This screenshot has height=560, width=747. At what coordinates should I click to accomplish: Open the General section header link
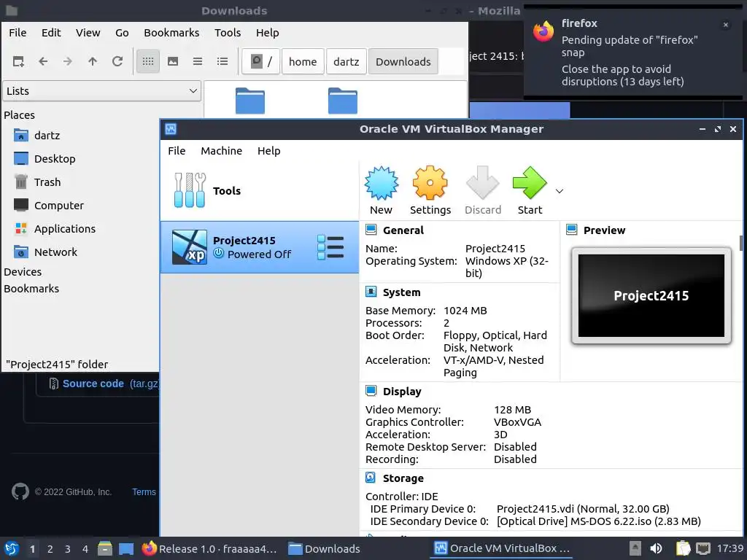(x=403, y=230)
